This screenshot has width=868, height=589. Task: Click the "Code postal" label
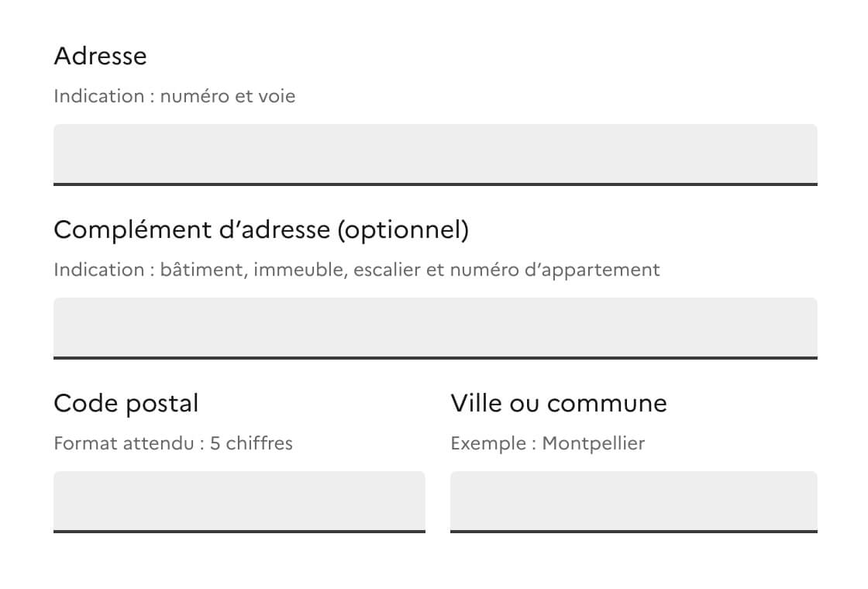point(126,403)
